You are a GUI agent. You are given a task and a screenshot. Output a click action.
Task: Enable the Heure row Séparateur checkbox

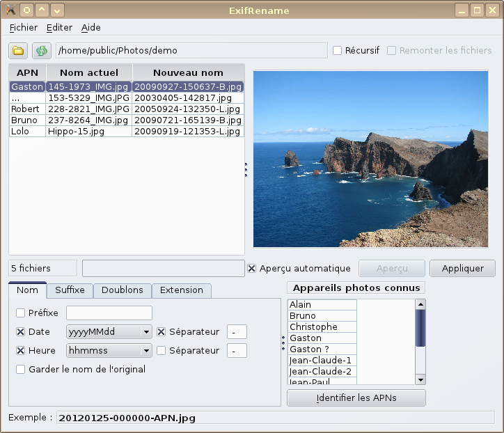[x=161, y=350]
